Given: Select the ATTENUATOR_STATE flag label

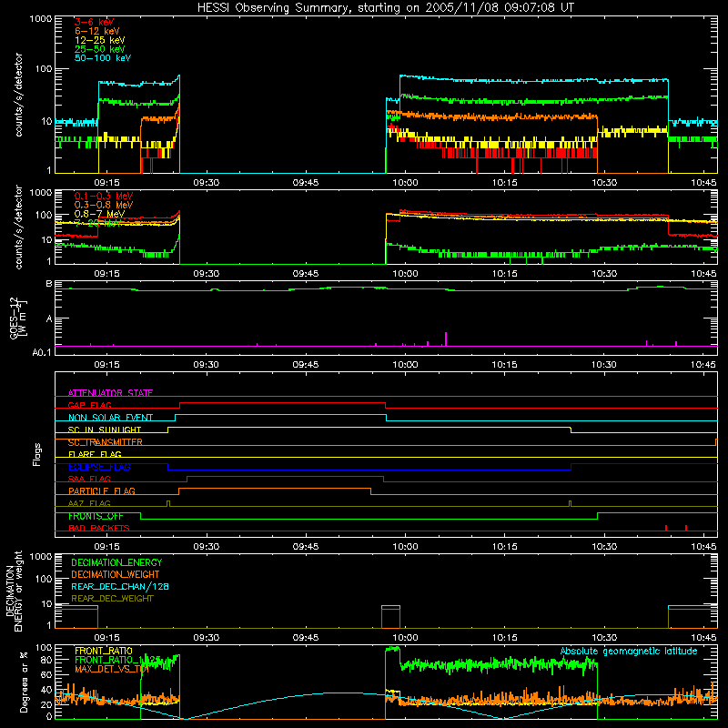Looking at the screenshot, I should coord(110,393).
